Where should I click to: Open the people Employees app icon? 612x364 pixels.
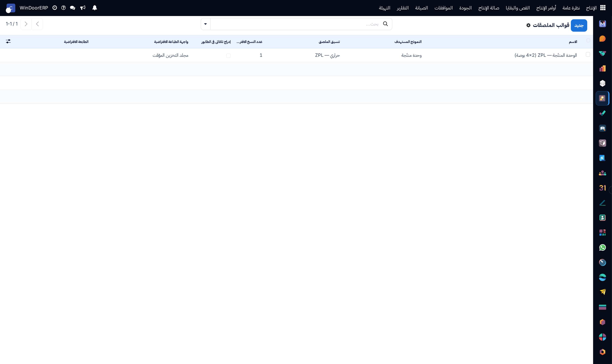(x=602, y=173)
